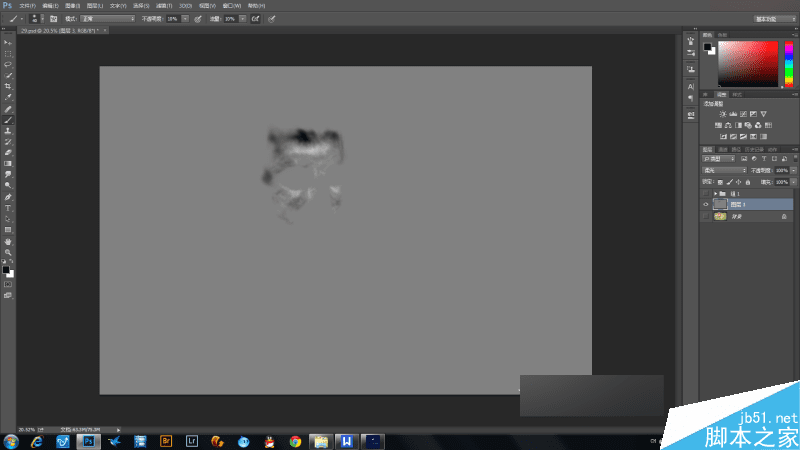Select the Gradient tool

tap(8, 163)
